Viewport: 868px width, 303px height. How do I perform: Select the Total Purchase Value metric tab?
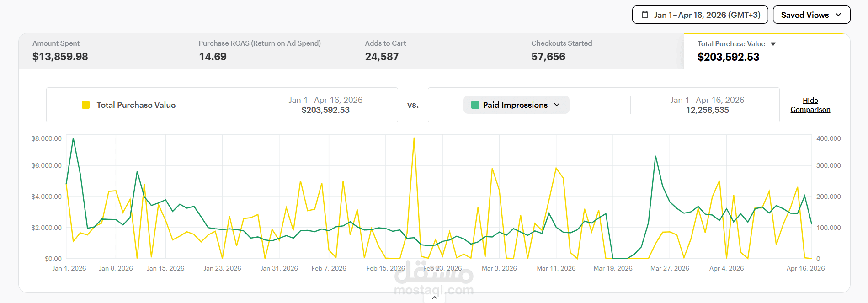[767, 51]
